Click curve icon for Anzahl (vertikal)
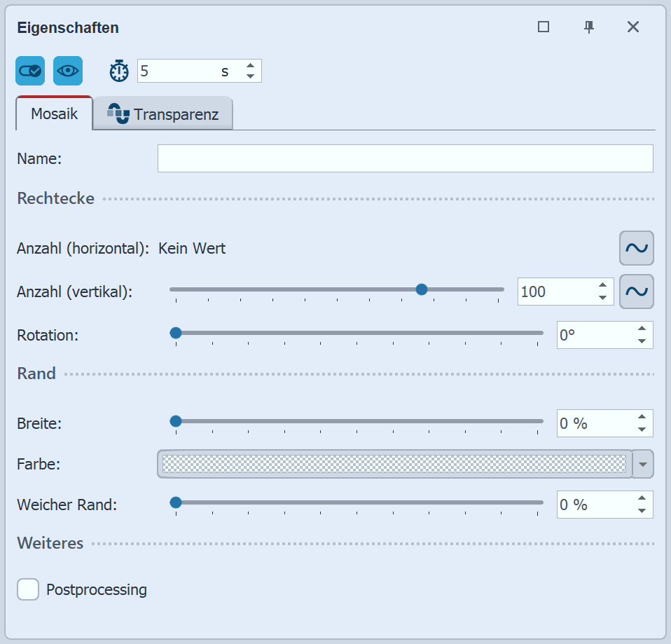The image size is (671, 644). tap(636, 292)
